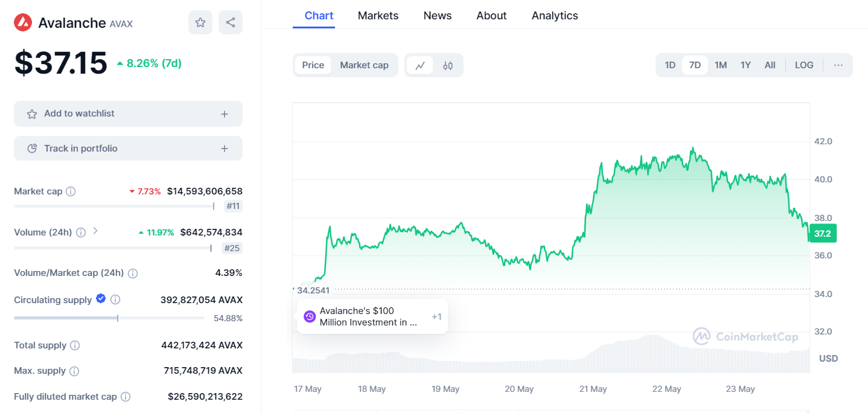Open the About tab
Viewport: 868px width, 413px height.
[491, 16]
